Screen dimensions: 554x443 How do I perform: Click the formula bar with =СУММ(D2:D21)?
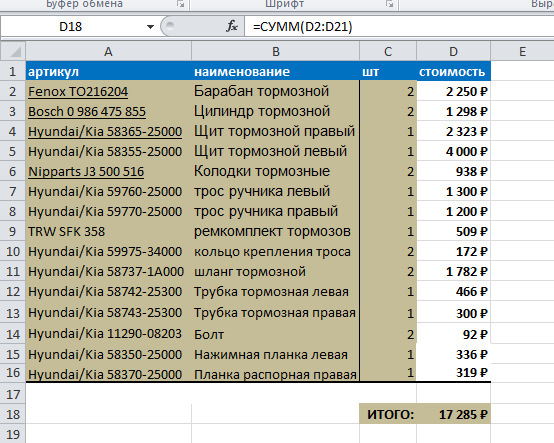point(399,26)
